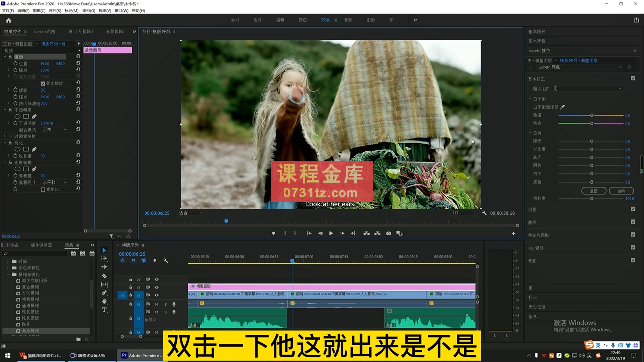Toggle the 创意 section checkbox

633,209
